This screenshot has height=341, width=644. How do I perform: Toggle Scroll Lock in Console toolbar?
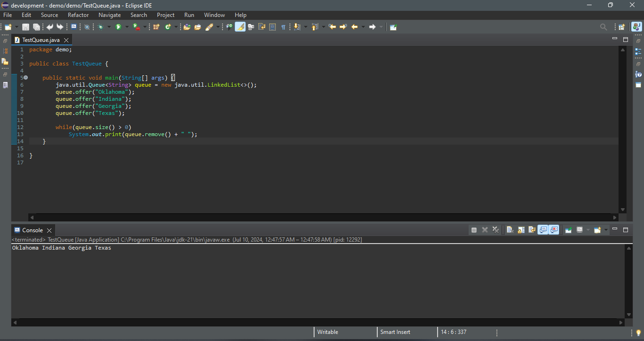[x=521, y=230]
